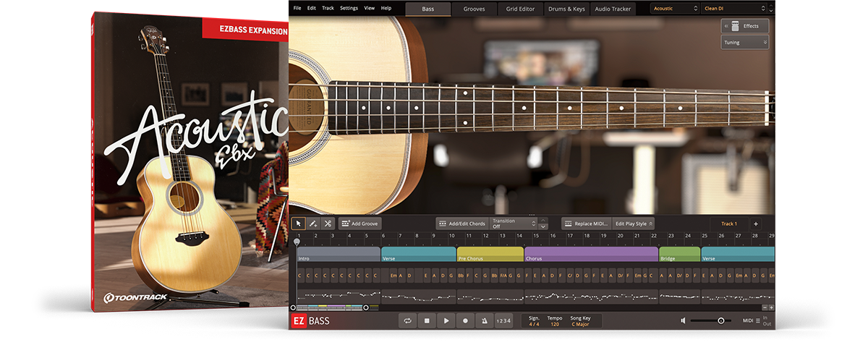Open the Settings menu
868x353 pixels.
tap(349, 8)
